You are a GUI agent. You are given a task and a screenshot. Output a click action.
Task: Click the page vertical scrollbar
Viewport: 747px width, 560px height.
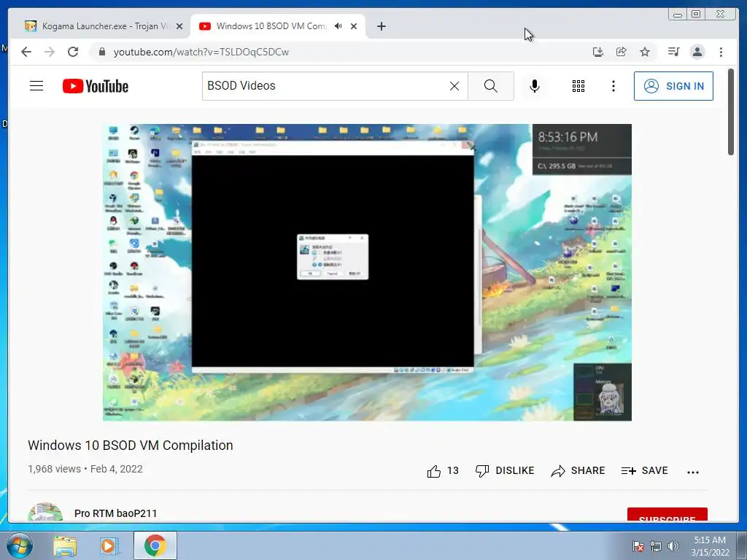tap(731, 112)
